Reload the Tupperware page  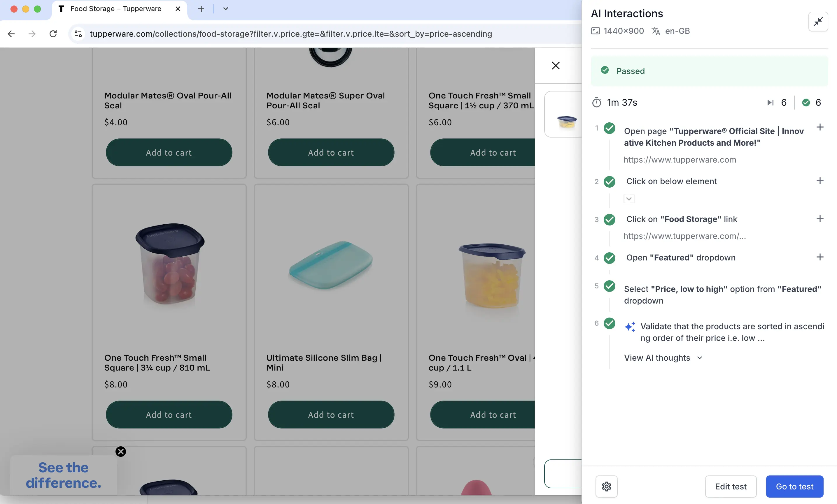(53, 34)
